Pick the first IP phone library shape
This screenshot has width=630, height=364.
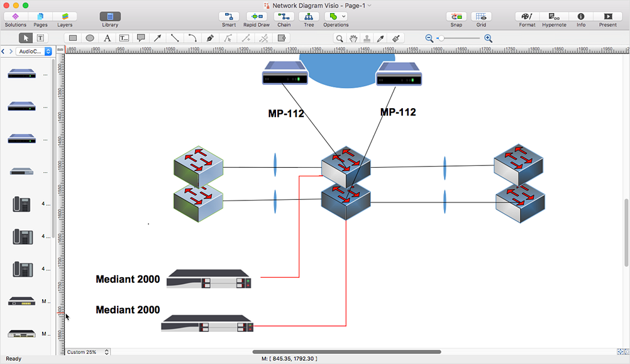coord(22,204)
